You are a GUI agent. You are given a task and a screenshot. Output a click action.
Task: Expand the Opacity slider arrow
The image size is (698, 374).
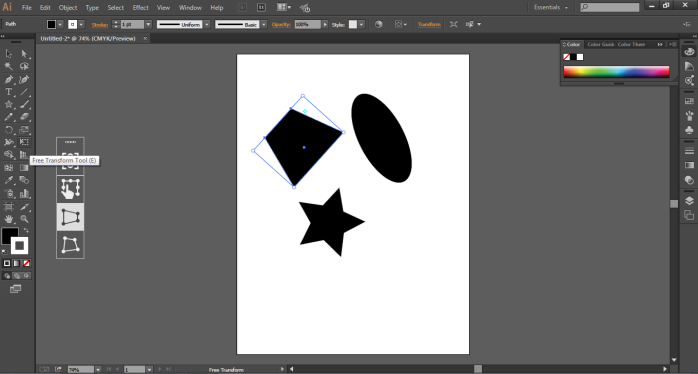[325, 24]
